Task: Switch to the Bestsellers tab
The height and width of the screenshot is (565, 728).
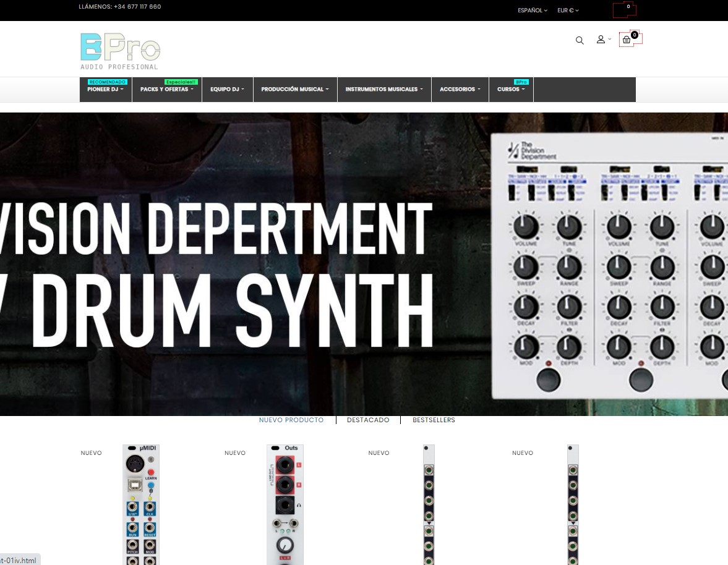Action: [x=434, y=420]
